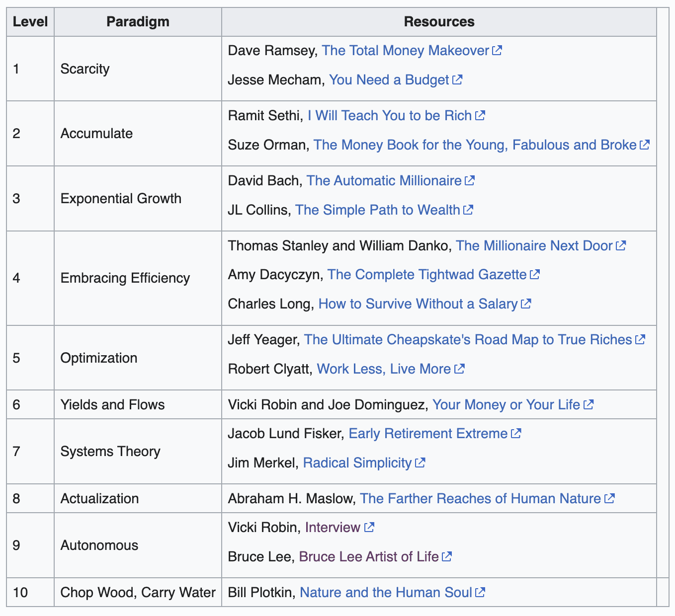Click external link icon beside Vicki Robin Interview
Viewport: 675px width, 616px height.
click(x=369, y=527)
